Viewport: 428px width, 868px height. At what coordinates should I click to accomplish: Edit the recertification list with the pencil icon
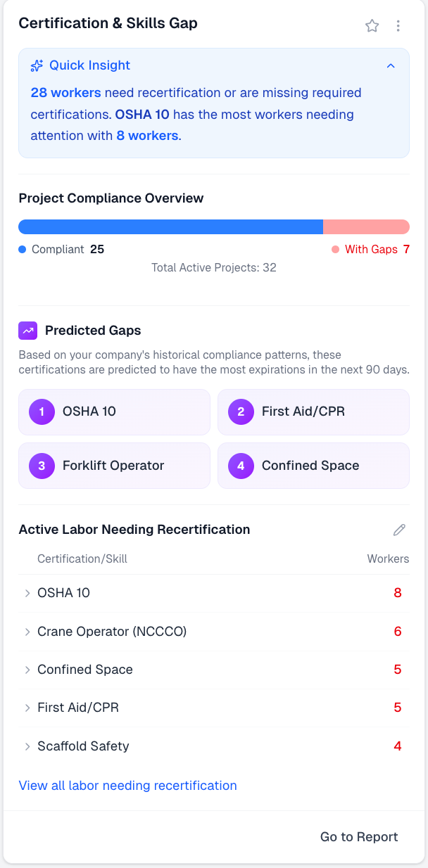click(399, 530)
